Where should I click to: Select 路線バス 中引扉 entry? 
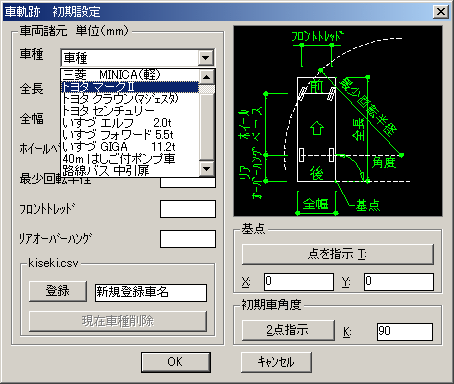click(130, 171)
